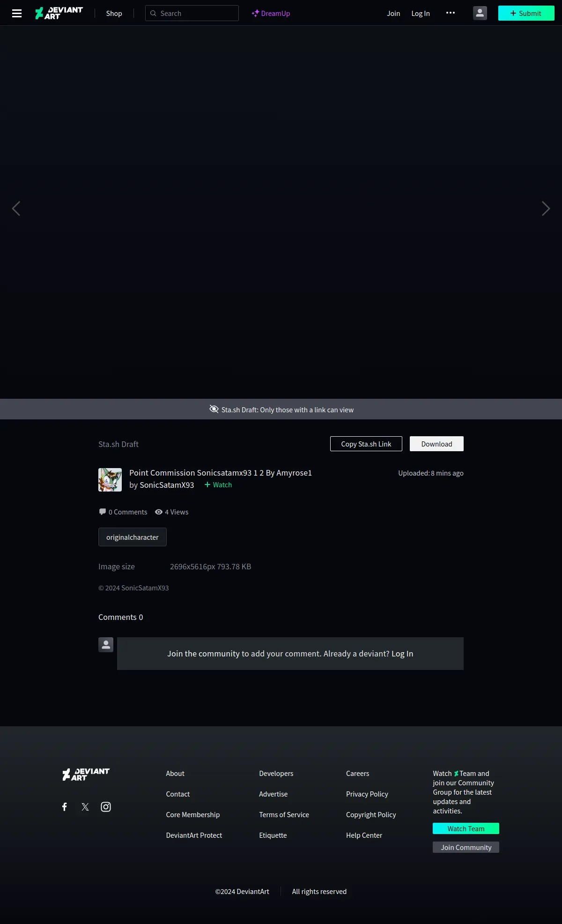Click the deviation title text
This screenshot has height=924, width=562.
click(221, 473)
